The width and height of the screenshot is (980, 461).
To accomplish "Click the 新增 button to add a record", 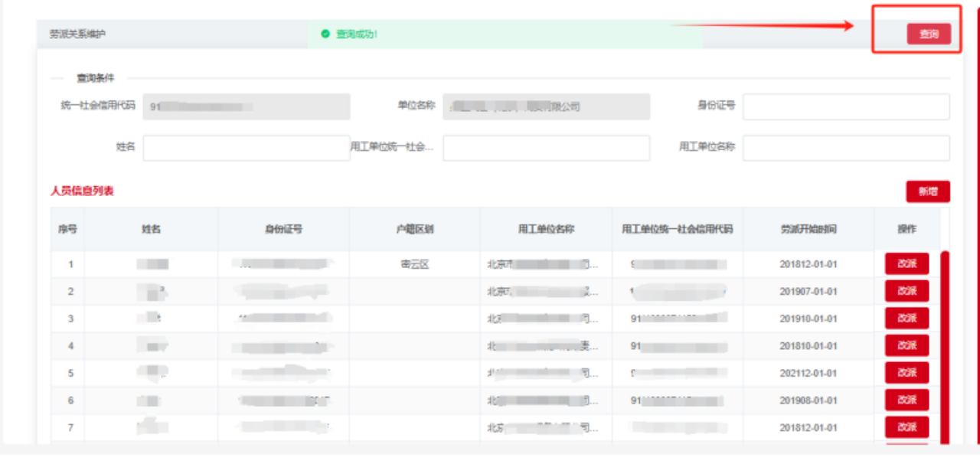I will (927, 191).
